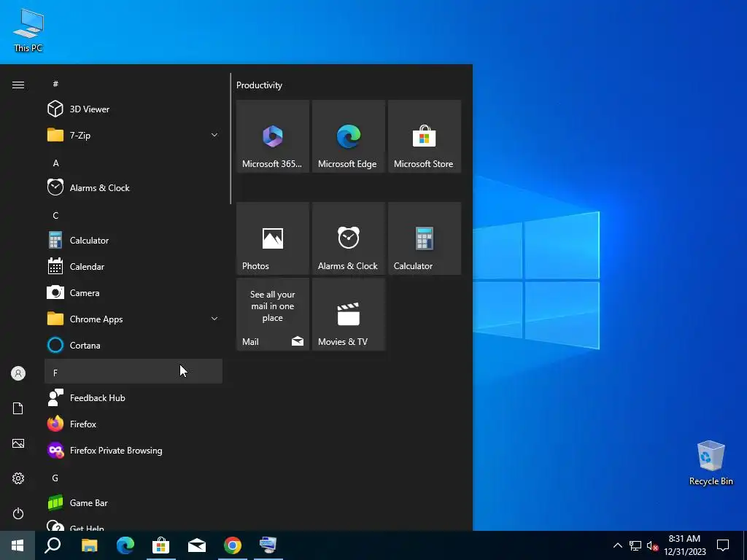The width and height of the screenshot is (747, 560).
Task: Open Cortana from the app list
Action: pyautogui.click(x=133, y=345)
